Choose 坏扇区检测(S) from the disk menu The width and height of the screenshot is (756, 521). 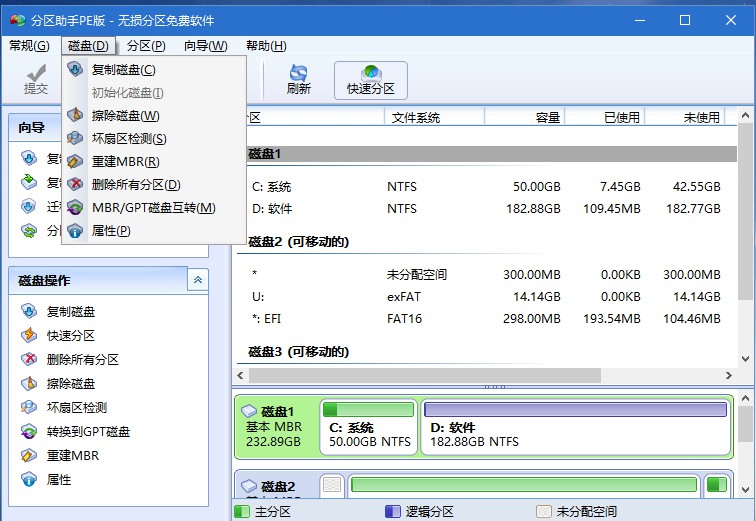[x=154, y=138]
